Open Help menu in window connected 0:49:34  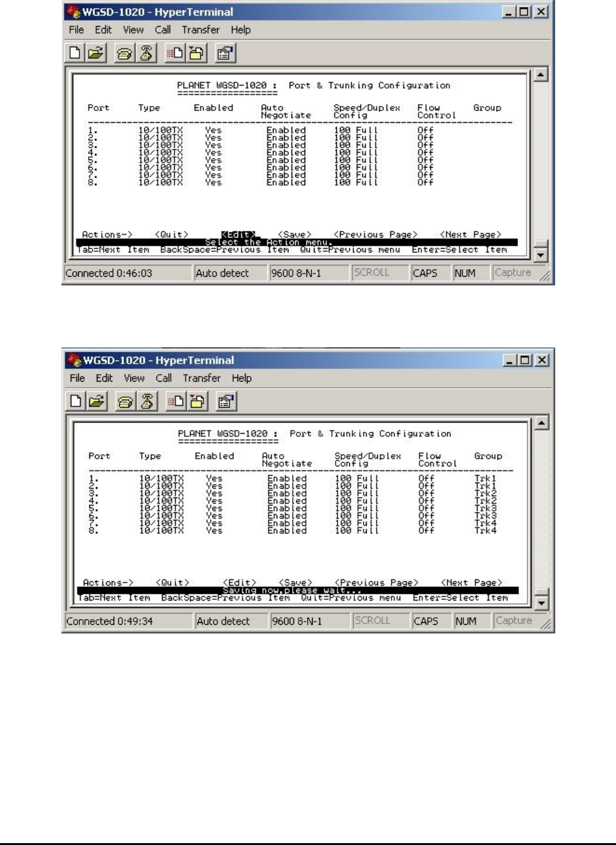point(241,378)
